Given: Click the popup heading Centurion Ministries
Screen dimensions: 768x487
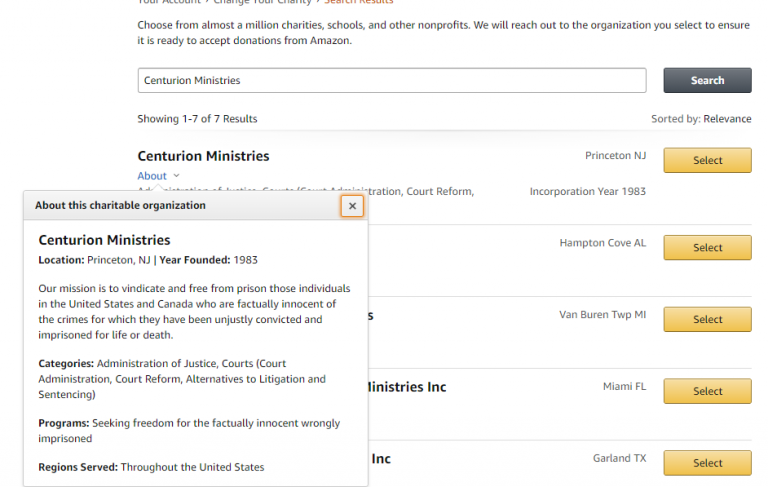Looking at the screenshot, I should coord(104,240).
